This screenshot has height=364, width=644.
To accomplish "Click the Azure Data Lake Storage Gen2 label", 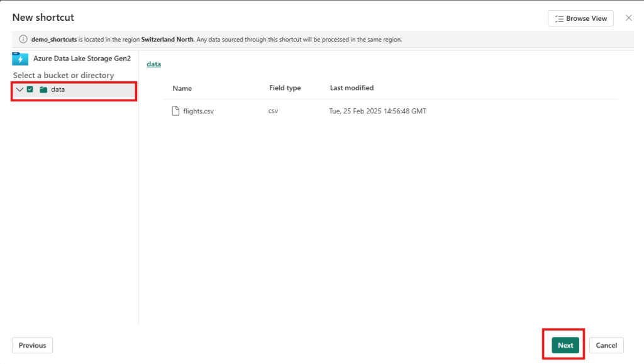I will pos(82,59).
